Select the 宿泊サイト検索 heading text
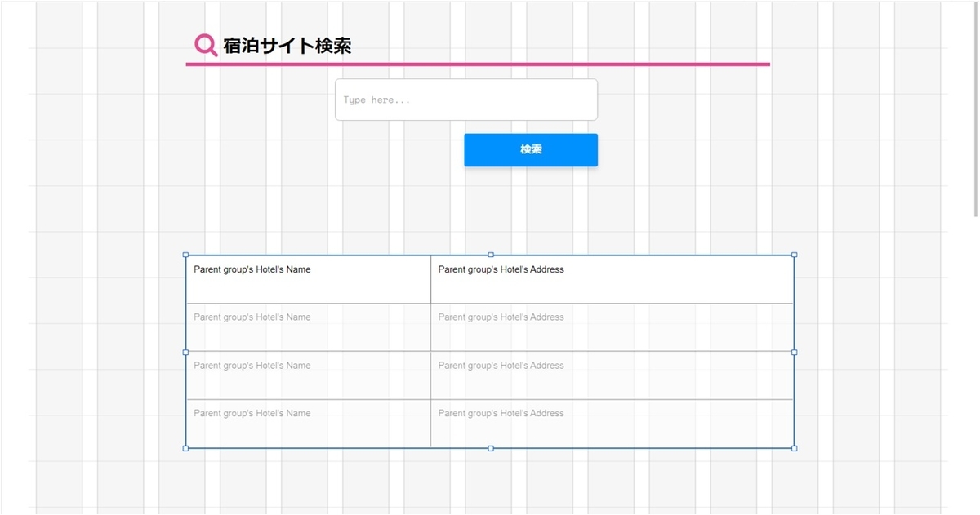980x515 pixels. click(x=287, y=46)
